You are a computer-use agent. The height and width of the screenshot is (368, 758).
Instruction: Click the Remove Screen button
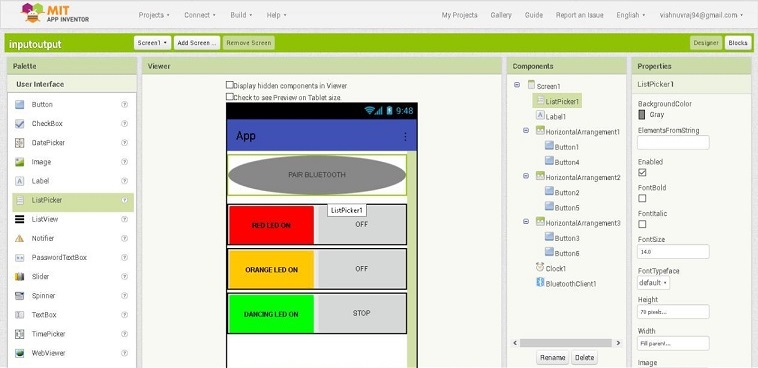[x=248, y=43]
